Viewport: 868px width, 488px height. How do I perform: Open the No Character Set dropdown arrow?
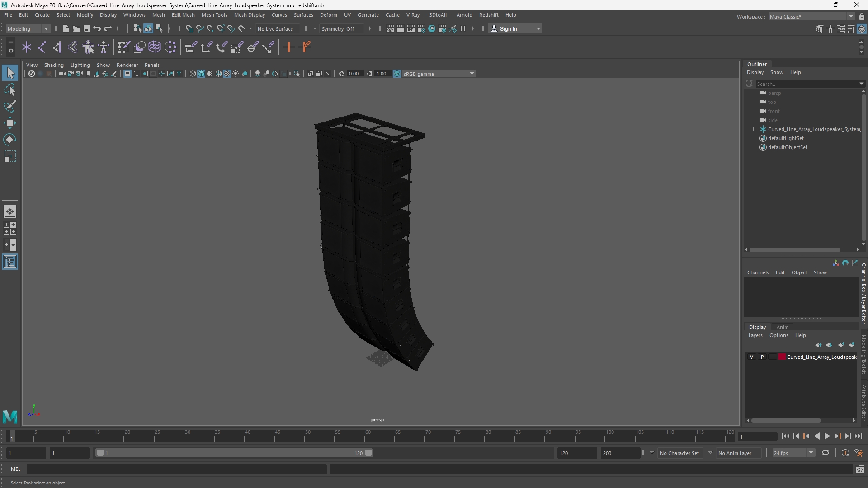pyautogui.click(x=651, y=453)
